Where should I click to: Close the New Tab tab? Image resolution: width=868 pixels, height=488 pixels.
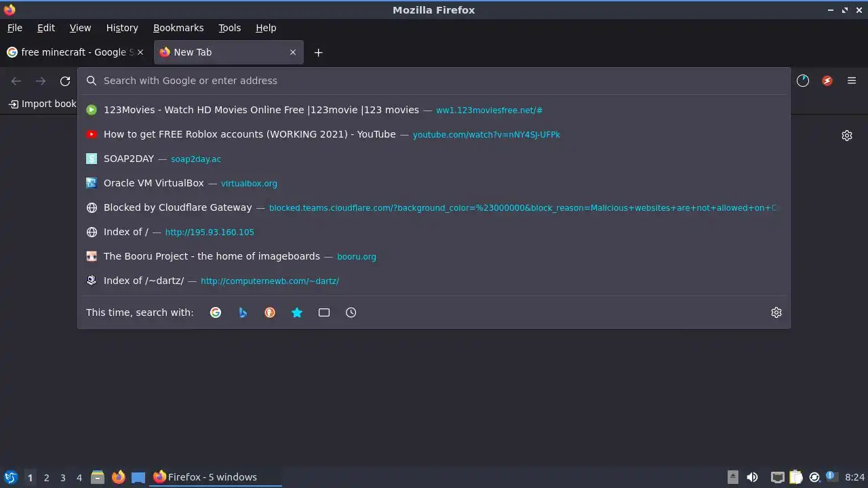pos(293,52)
